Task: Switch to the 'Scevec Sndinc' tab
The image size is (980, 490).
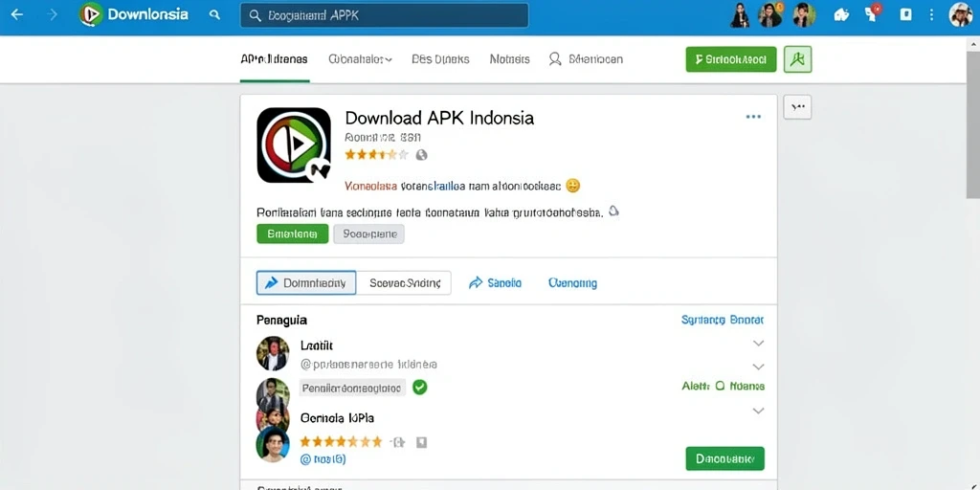Action: pyautogui.click(x=405, y=283)
